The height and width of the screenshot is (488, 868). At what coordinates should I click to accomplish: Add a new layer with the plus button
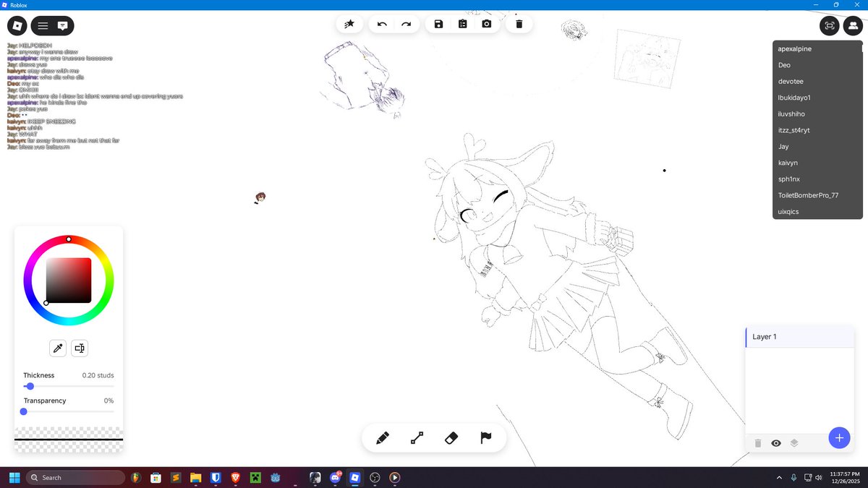839,437
